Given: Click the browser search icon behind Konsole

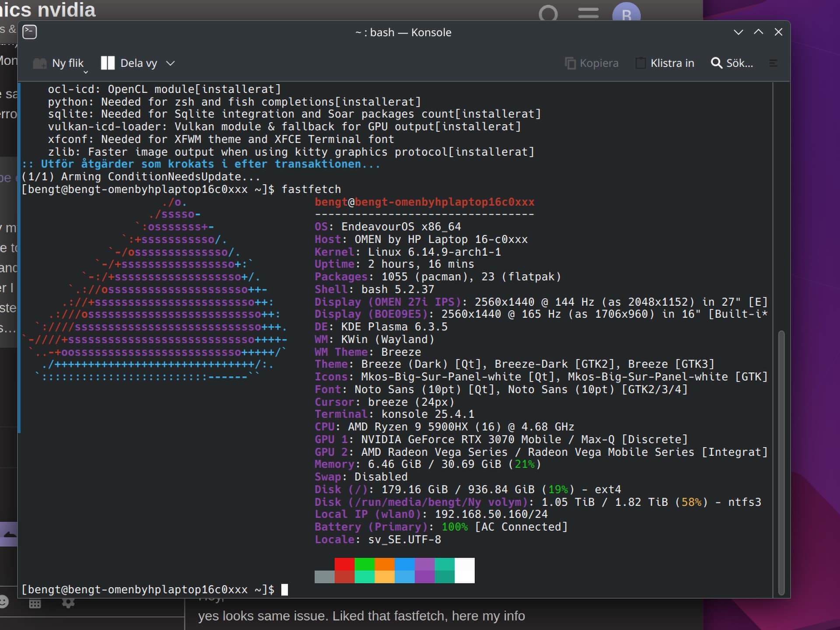Looking at the screenshot, I should (548, 13).
